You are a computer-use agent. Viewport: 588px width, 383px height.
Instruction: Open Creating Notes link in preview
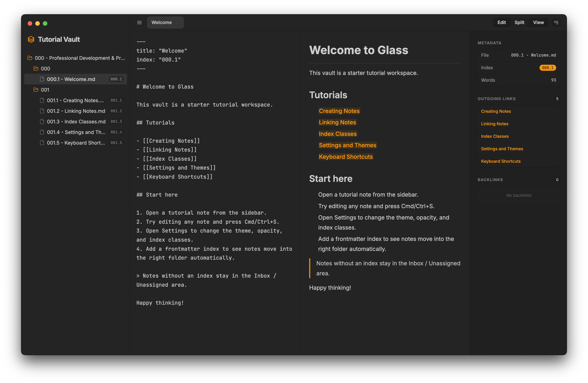[339, 111]
